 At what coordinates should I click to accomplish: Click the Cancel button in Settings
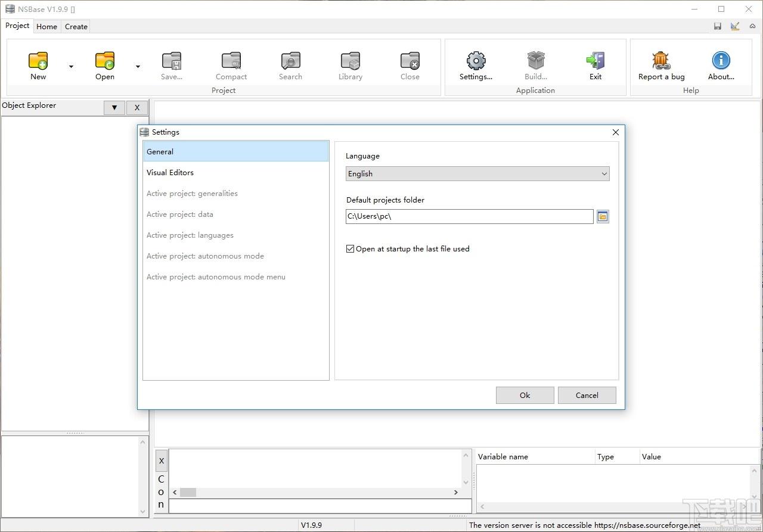coord(587,395)
